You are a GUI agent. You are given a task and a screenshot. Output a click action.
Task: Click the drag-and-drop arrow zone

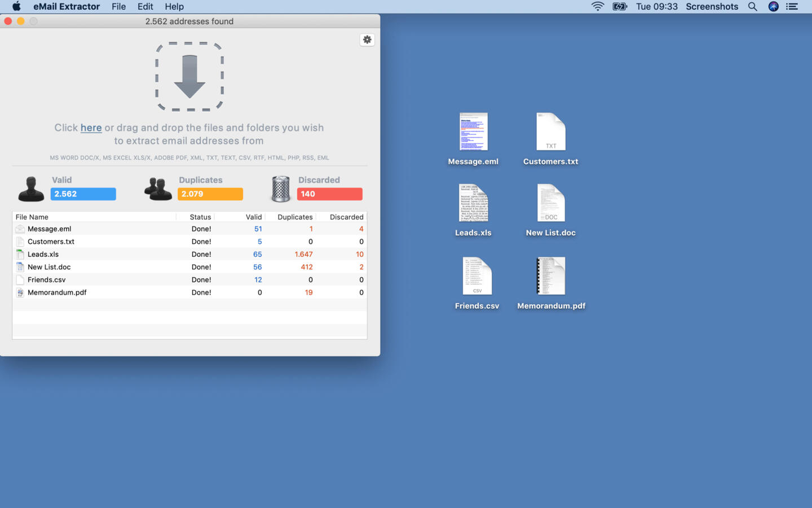189,75
